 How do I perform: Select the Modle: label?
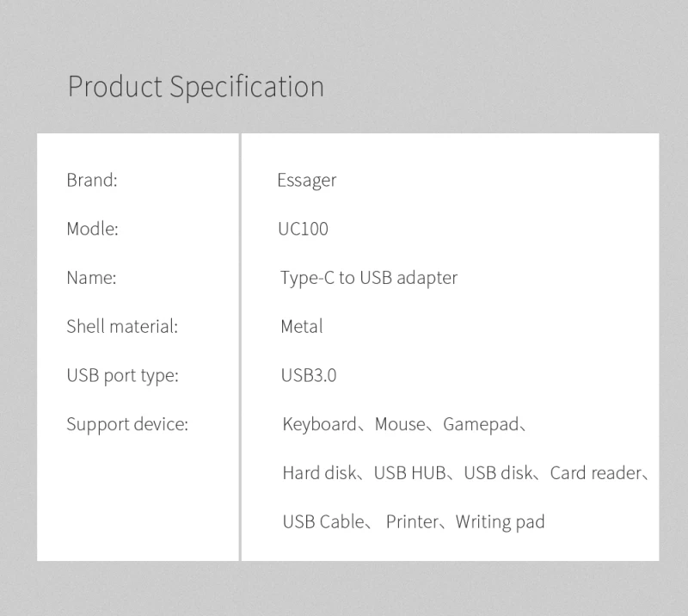pos(93,229)
